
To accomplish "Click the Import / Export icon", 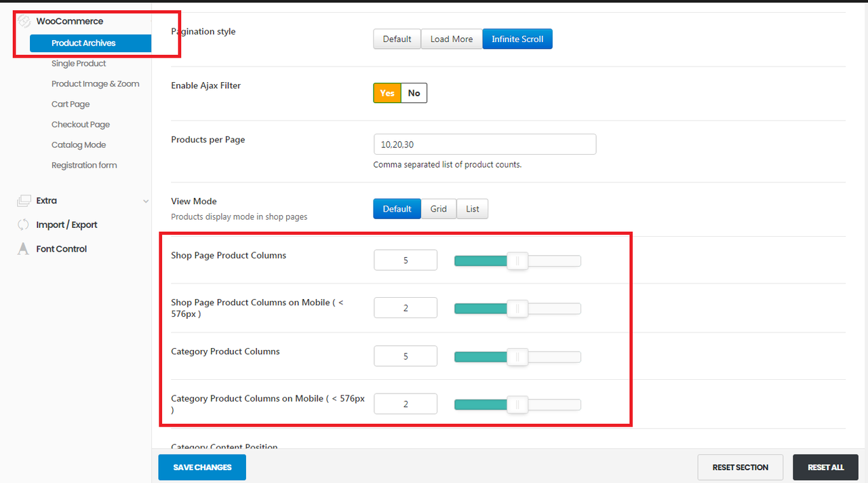I will [x=24, y=225].
